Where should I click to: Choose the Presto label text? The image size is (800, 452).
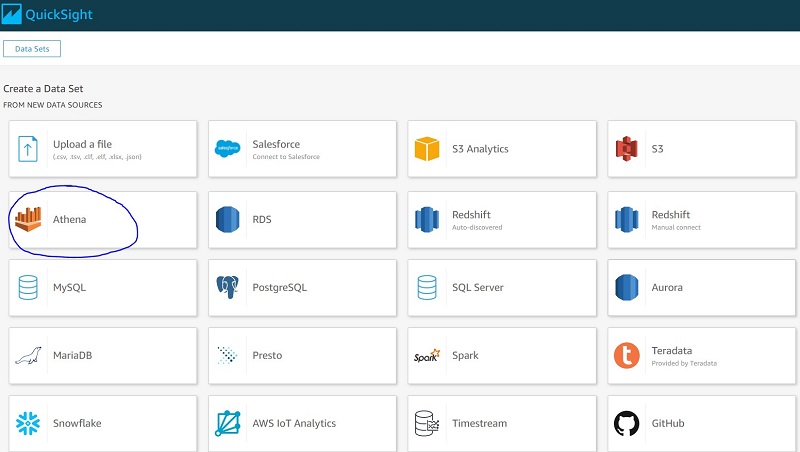267,355
